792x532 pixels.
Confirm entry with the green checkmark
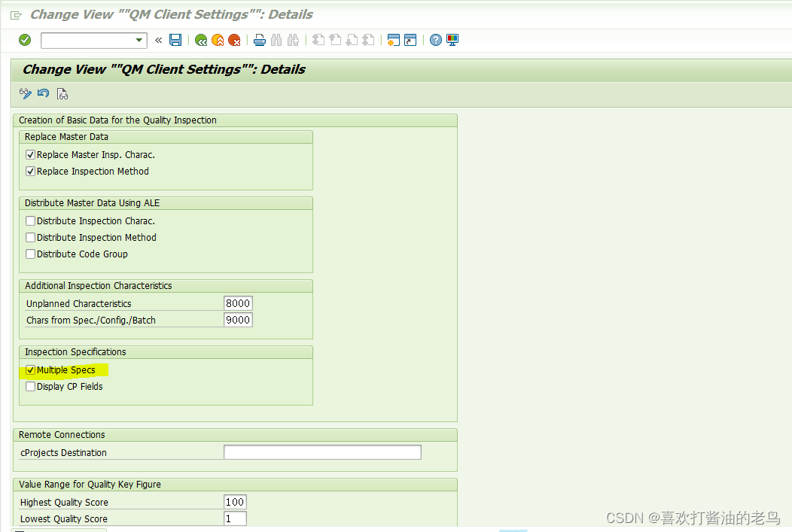[x=23, y=40]
